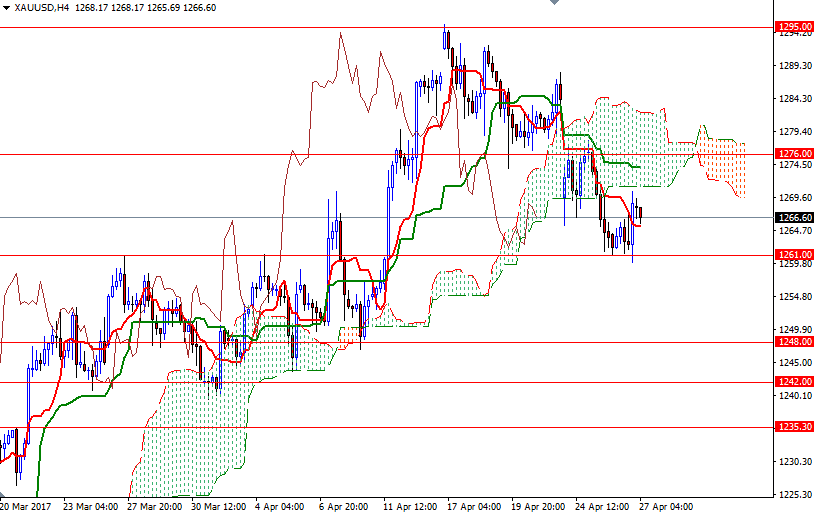
Task: Click the 1289.30 value on price scale
Action: [x=795, y=65]
